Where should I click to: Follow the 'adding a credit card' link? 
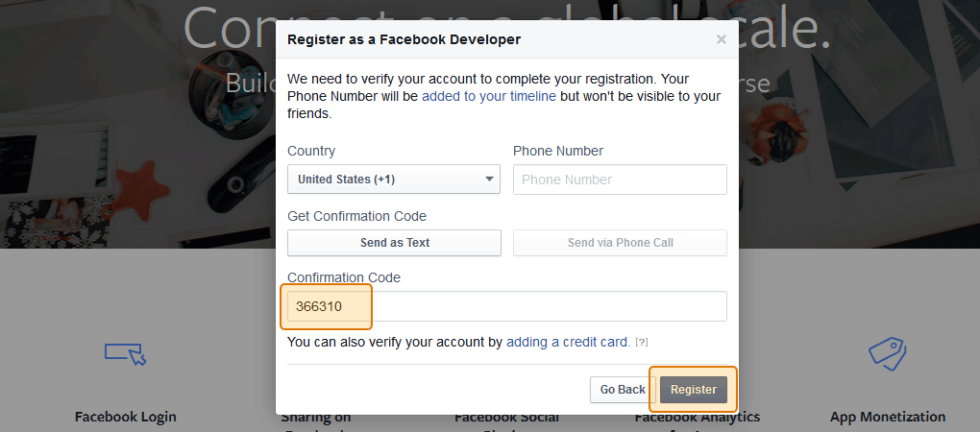click(x=568, y=342)
